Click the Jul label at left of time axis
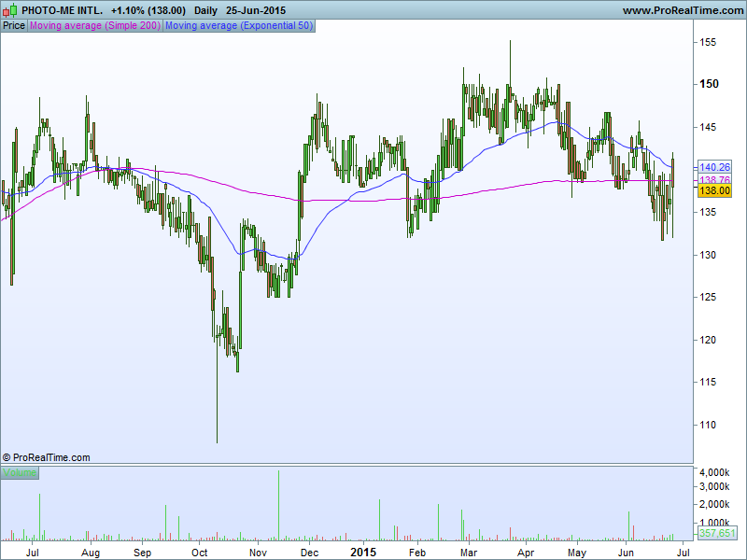This screenshot has width=747, height=560. pos(33,552)
